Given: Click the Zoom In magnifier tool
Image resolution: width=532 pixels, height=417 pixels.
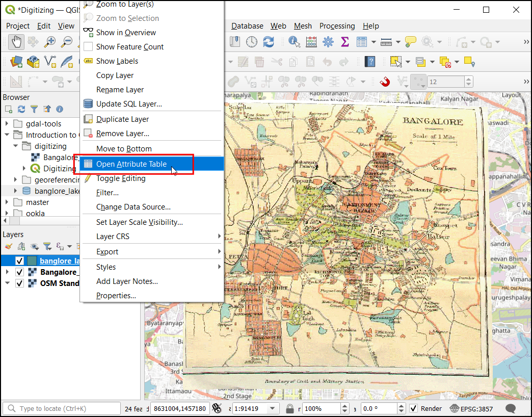Looking at the screenshot, I should pos(50,42).
